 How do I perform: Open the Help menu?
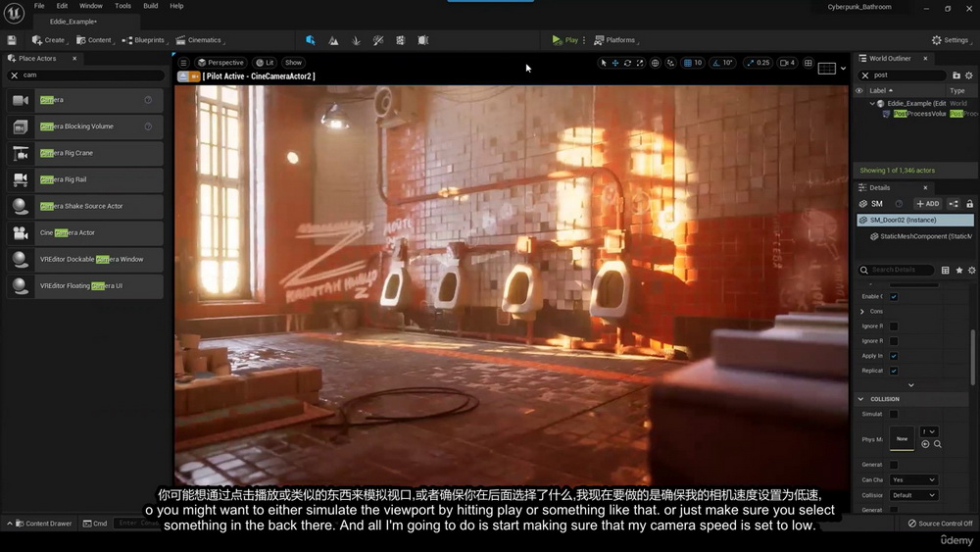coord(176,6)
